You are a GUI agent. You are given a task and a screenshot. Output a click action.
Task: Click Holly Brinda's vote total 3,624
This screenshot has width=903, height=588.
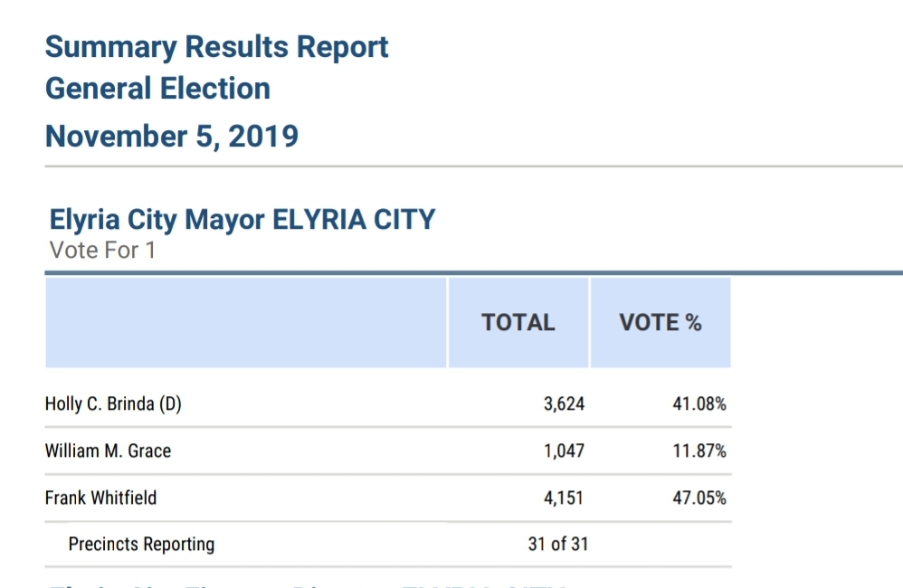click(564, 404)
